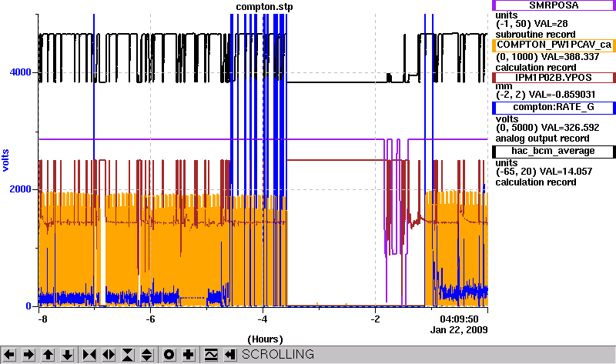Pan the plot up with the up arrow

[x=48, y=355]
